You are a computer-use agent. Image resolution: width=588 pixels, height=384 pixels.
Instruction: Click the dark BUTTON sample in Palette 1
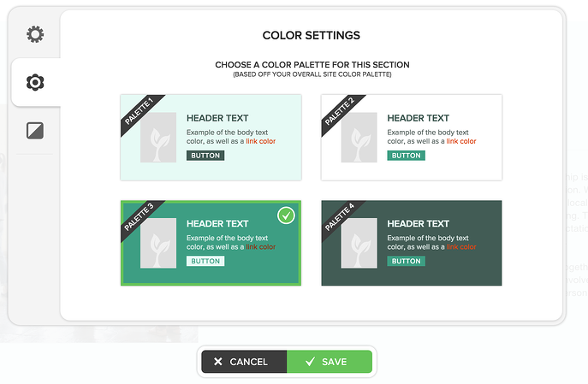(x=205, y=156)
